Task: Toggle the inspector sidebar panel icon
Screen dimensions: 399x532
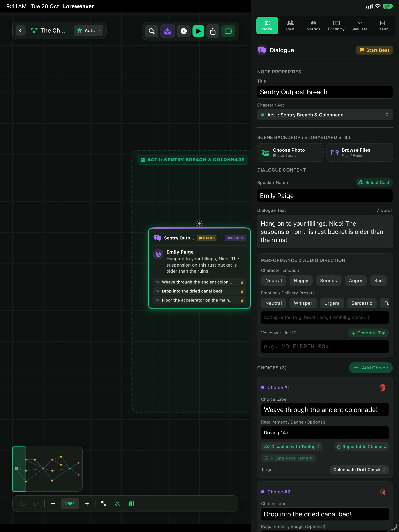Action: click(x=228, y=31)
